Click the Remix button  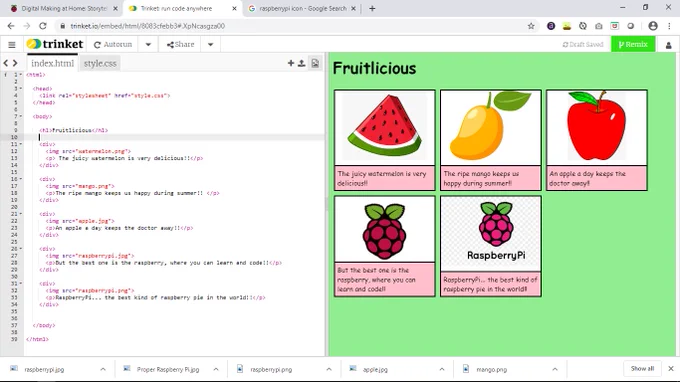click(633, 44)
